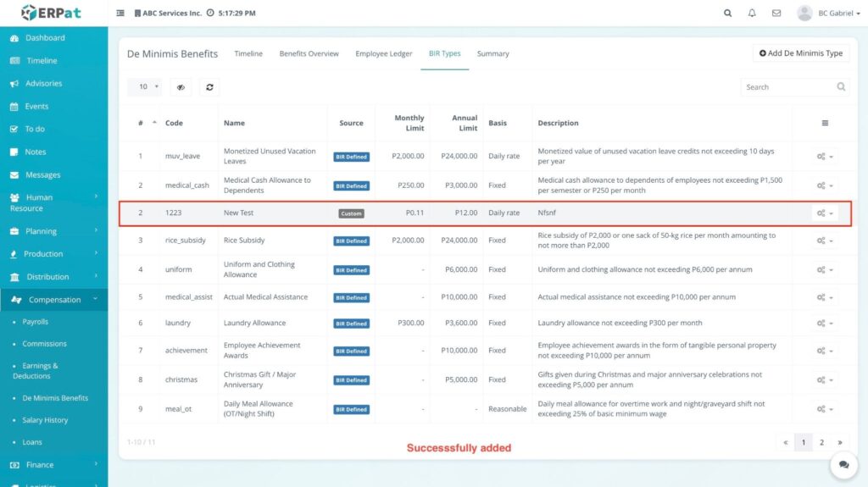868x487 pixels.
Task: Click the hamburger menu icon beside ABC Services
Action: [120, 14]
